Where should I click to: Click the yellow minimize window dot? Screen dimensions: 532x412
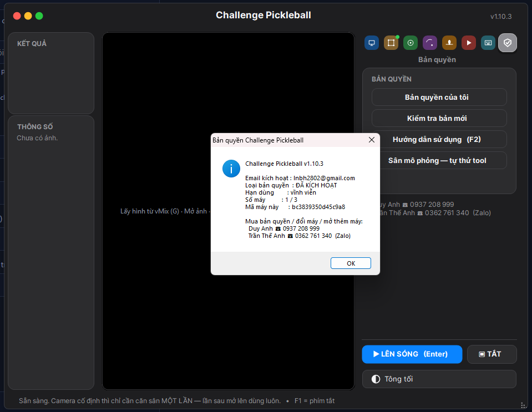tap(28, 16)
